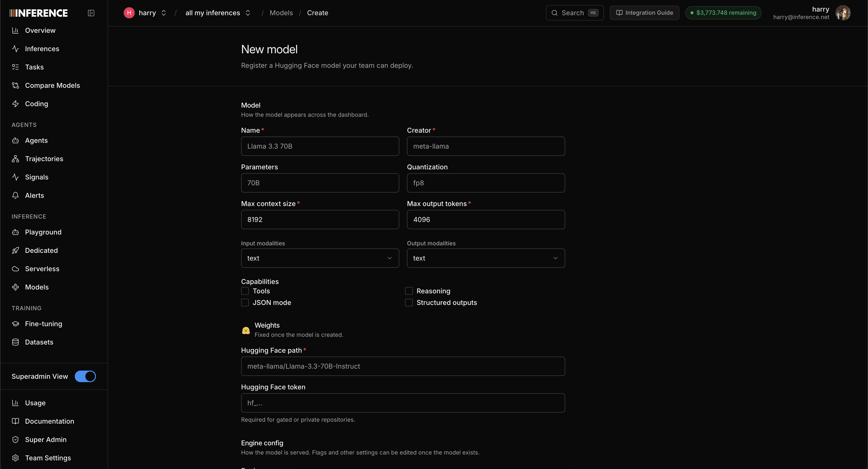
Task: Click the Inferences activity icon
Action: point(15,48)
